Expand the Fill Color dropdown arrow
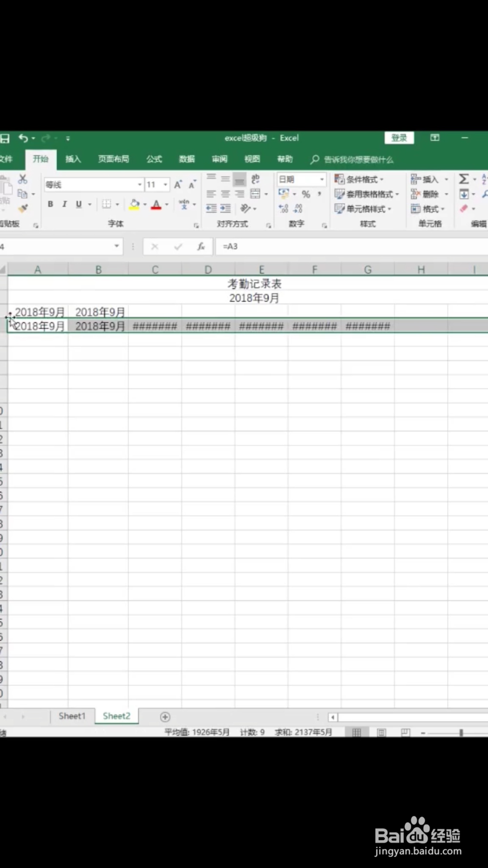 145,205
